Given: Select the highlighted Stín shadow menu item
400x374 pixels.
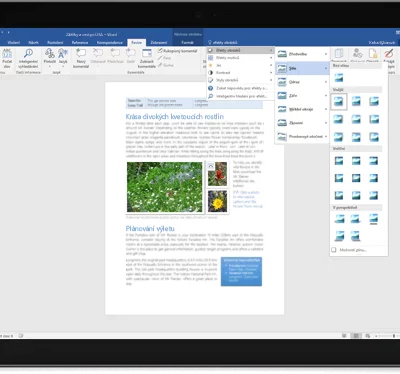Looking at the screenshot, I should 302,68.
